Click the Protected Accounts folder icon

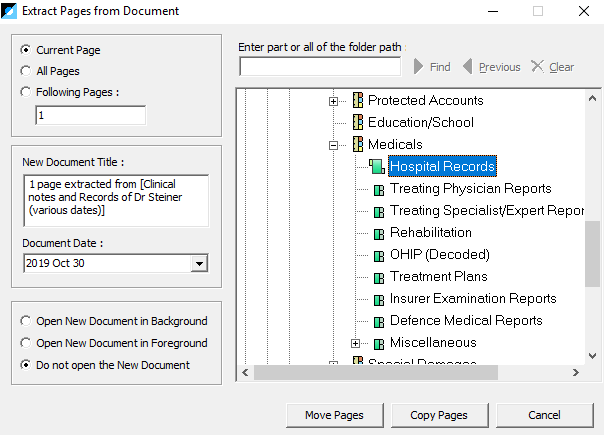[x=357, y=101]
